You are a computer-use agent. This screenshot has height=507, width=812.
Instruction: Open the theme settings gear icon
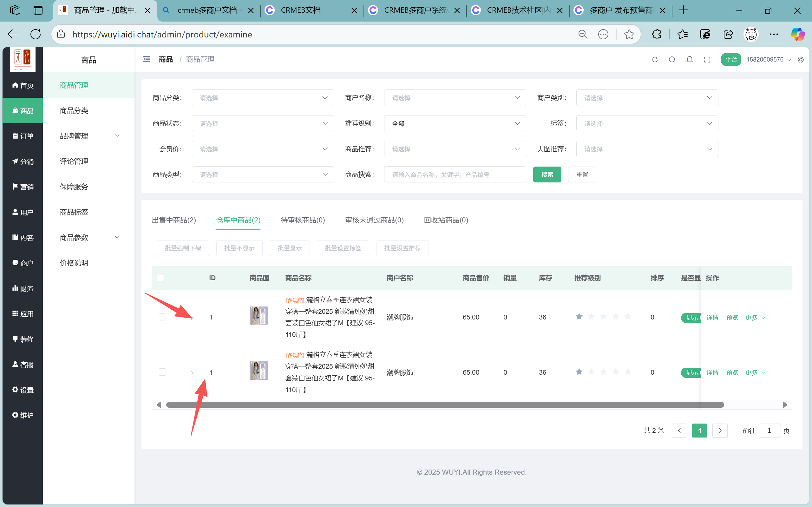[x=801, y=60]
